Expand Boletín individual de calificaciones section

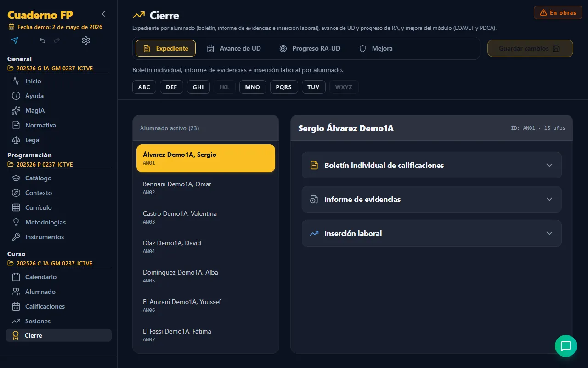click(x=431, y=165)
